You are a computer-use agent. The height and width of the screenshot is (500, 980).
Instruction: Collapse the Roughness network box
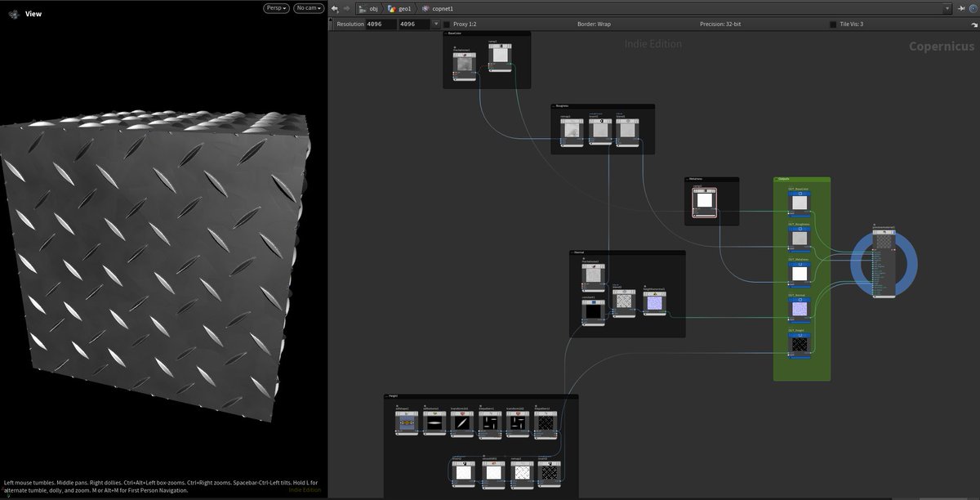[554, 106]
